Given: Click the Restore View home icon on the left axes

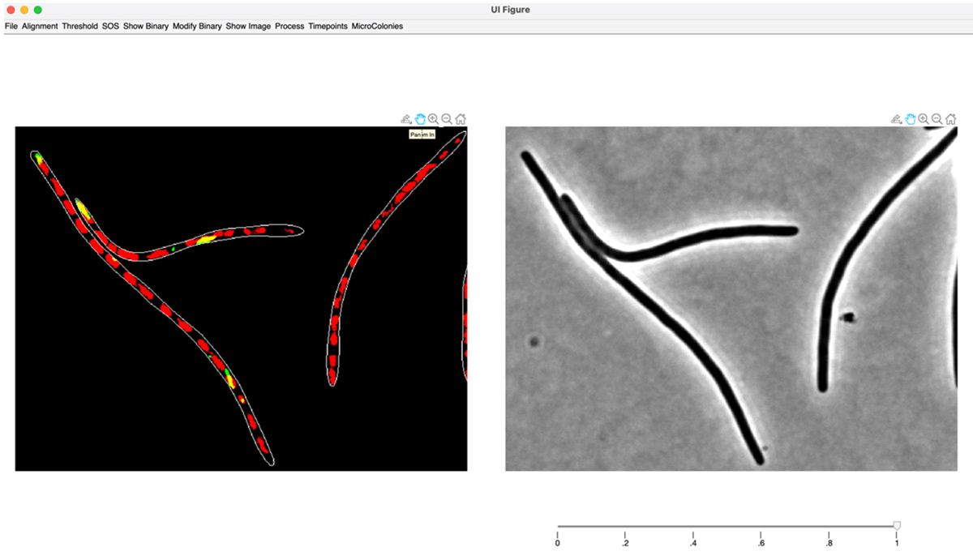Looking at the screenshot, I should click(x=461, y=118).
